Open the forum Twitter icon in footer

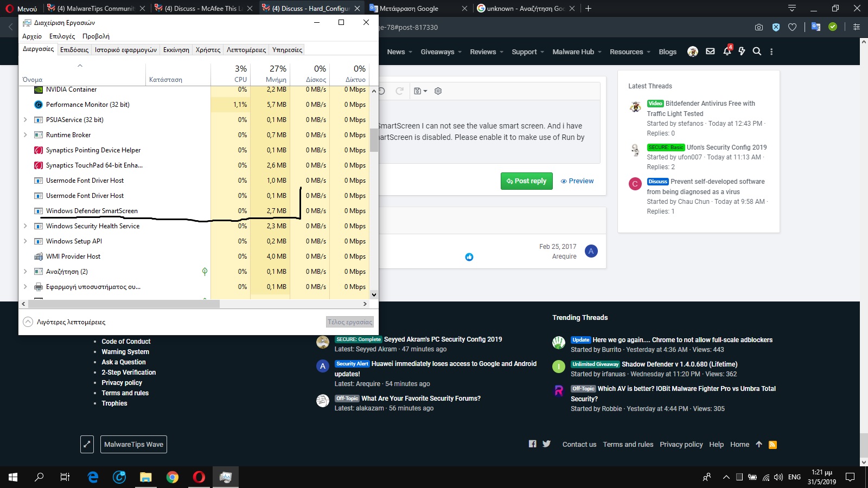click(x=546, y=444)
